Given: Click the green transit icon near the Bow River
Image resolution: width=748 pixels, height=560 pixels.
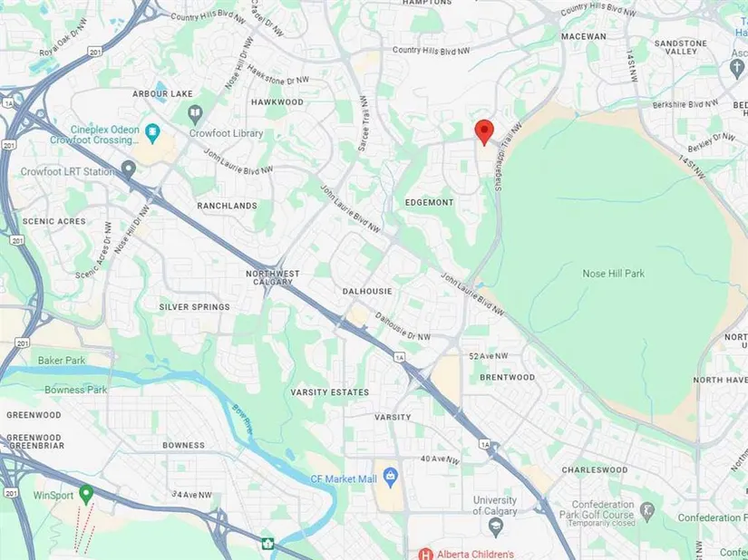Looking at the screenshot, I should tap(267, 543).
